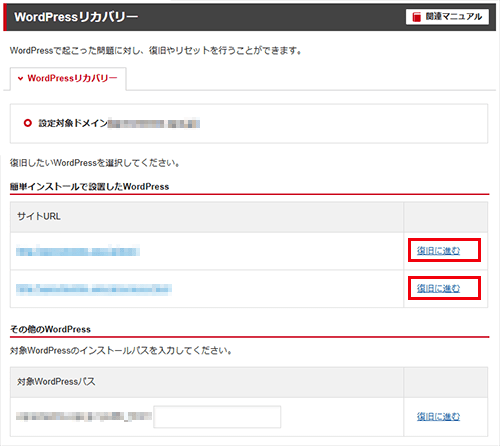Click 復旧に進む in the 対象WordPressパス row
This screenshot has width=500, height=446.
coord(438,416)
